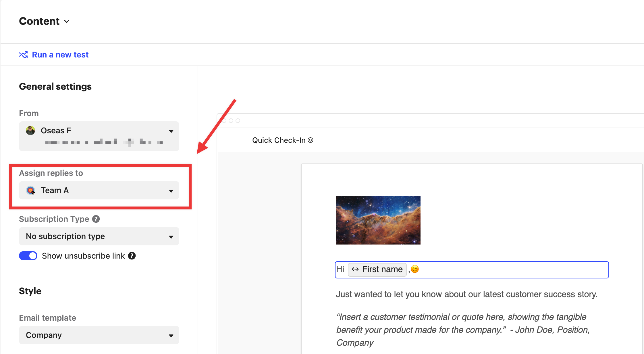Open the Run a new test link

pos(60,55)
